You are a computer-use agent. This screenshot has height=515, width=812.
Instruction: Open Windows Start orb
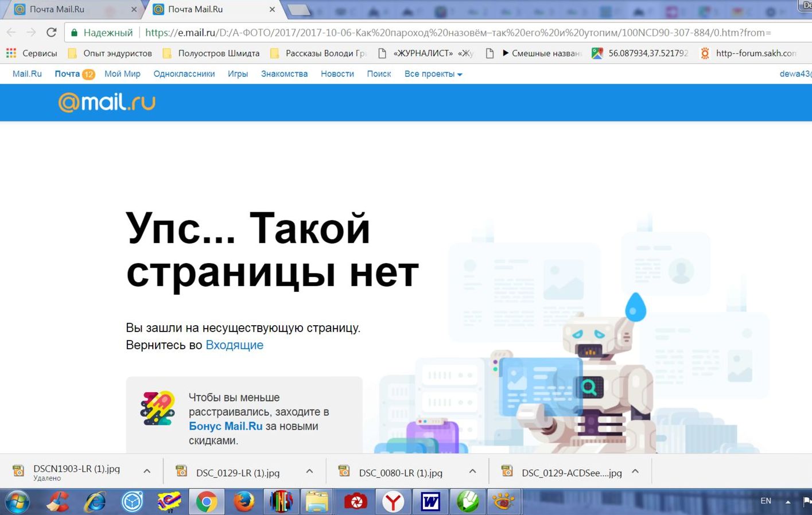[x=17, y=502]
